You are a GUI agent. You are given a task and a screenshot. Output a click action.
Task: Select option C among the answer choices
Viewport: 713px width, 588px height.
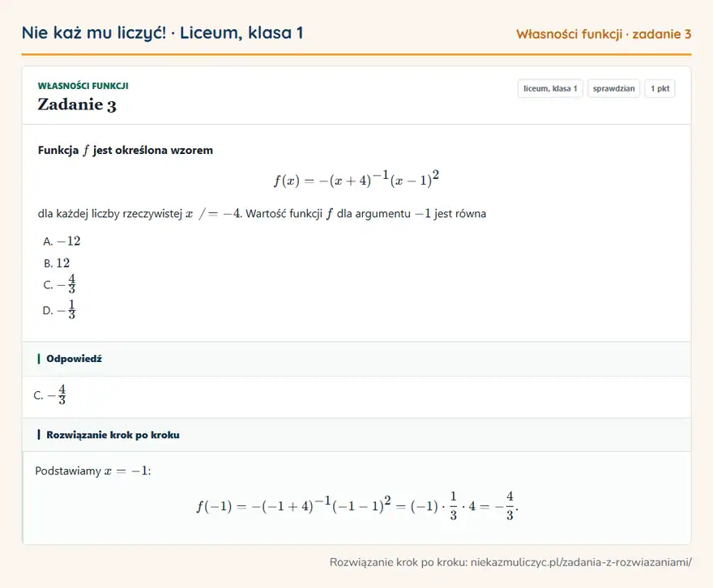pyautogui.click(x=60, y=284)
